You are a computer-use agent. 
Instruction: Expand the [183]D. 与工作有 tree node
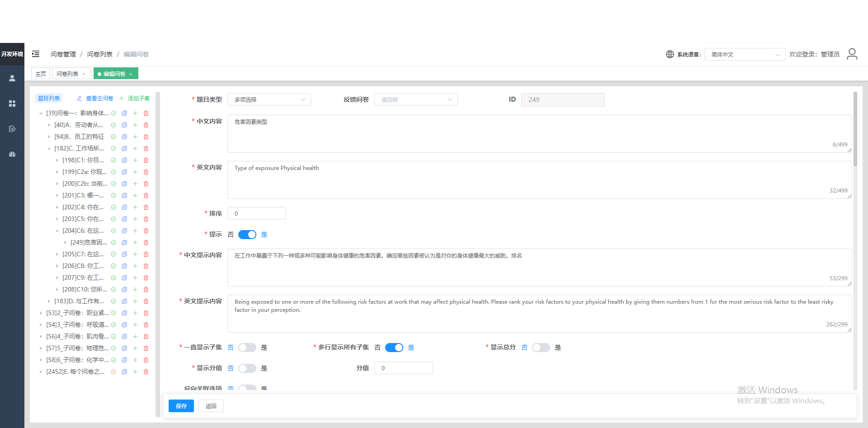49,301
